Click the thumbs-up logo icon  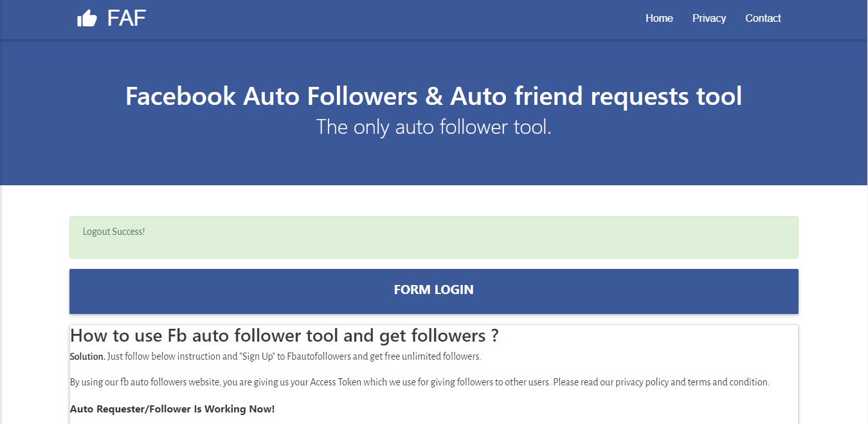click(87, 19)
